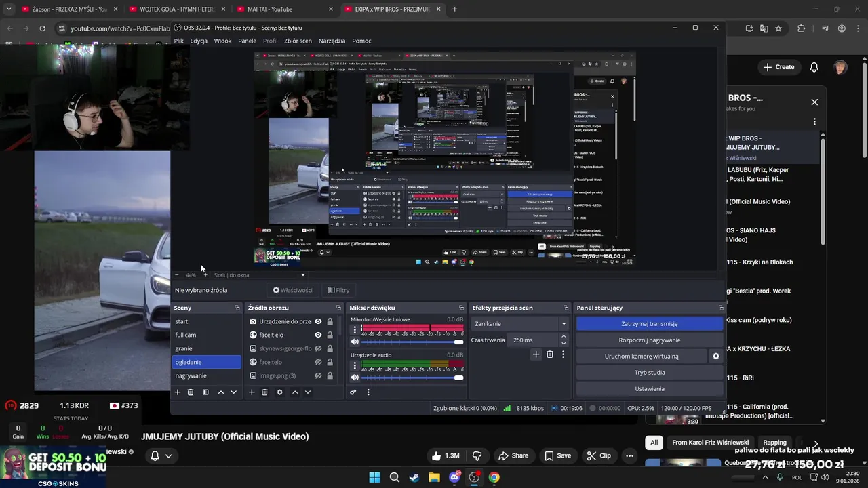Screen dimensions: 868x488
Task: Delete the selected source with the trash icon
Action: (x=264, y=392)
